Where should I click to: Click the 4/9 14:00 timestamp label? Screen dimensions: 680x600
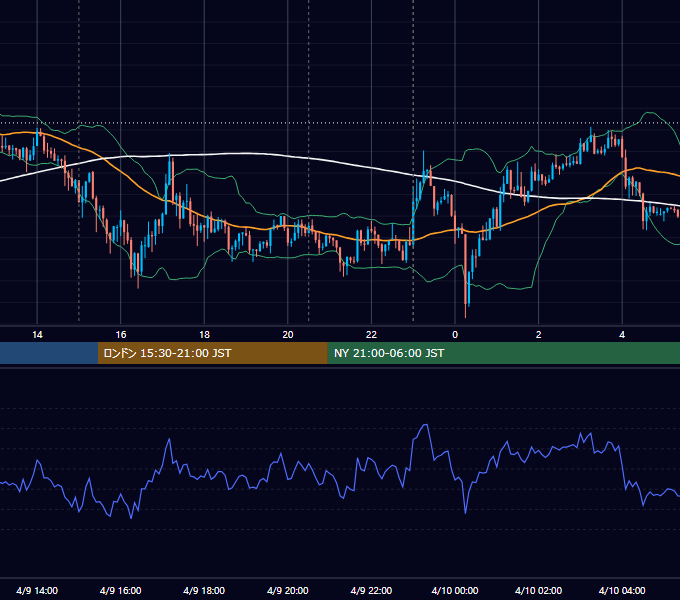tap(37, 590)
